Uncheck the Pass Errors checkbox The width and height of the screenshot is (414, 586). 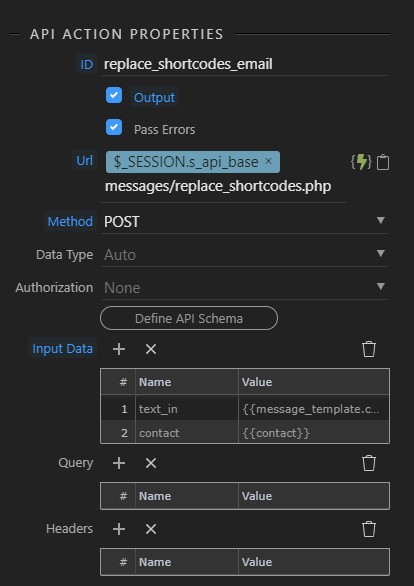(114, 127)
